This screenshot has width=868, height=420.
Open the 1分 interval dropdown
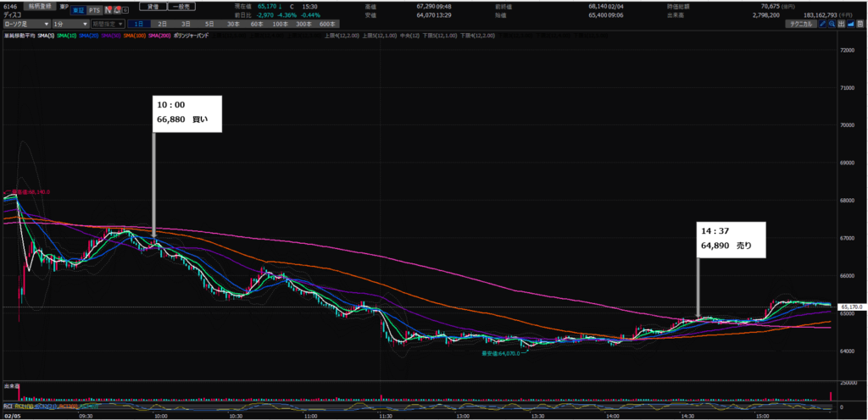pos(69,25)
